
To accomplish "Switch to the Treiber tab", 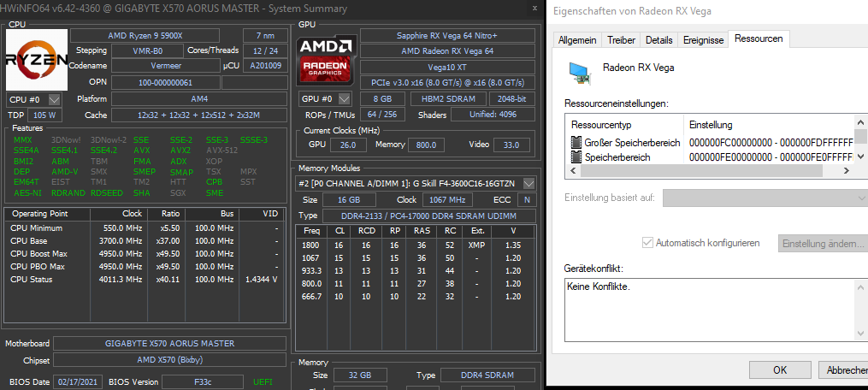I will (621, 40).
